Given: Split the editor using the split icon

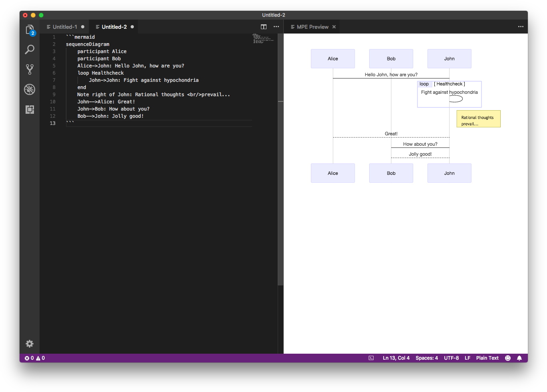Looking at the screenshot, I should [264, 27].
